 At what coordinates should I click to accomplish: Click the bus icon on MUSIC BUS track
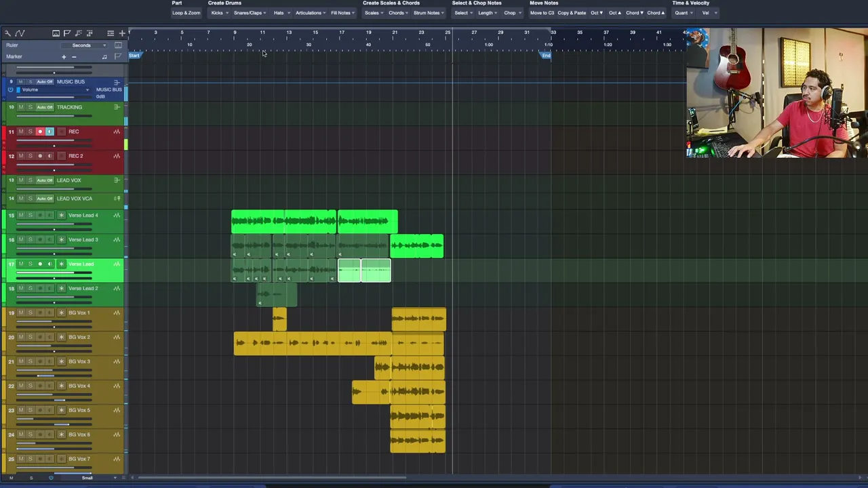pos(117,83)
